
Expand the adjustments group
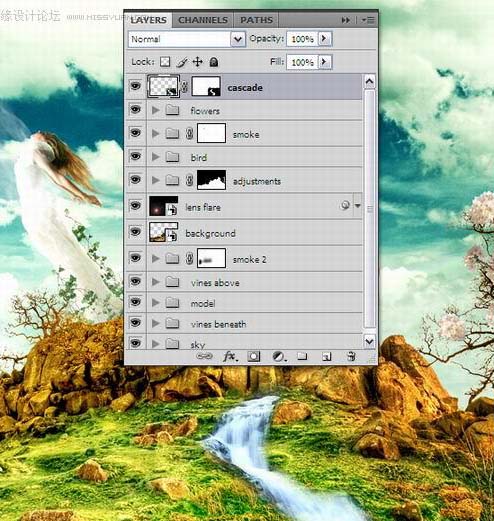click(155, 180)
